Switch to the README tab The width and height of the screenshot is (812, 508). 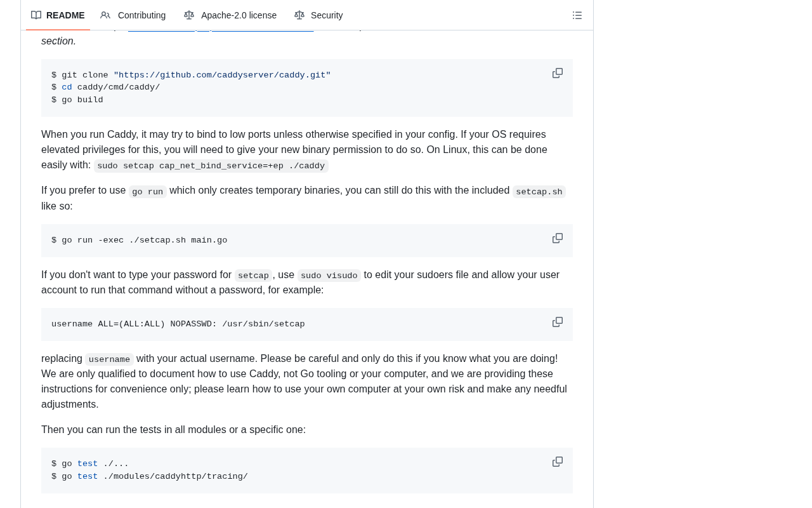[x=58, y=15]
